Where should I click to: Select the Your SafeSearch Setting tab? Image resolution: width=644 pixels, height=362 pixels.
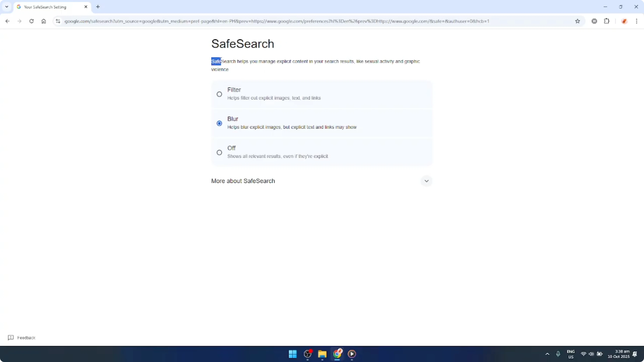pyautogui.click(x=52, y=7)
